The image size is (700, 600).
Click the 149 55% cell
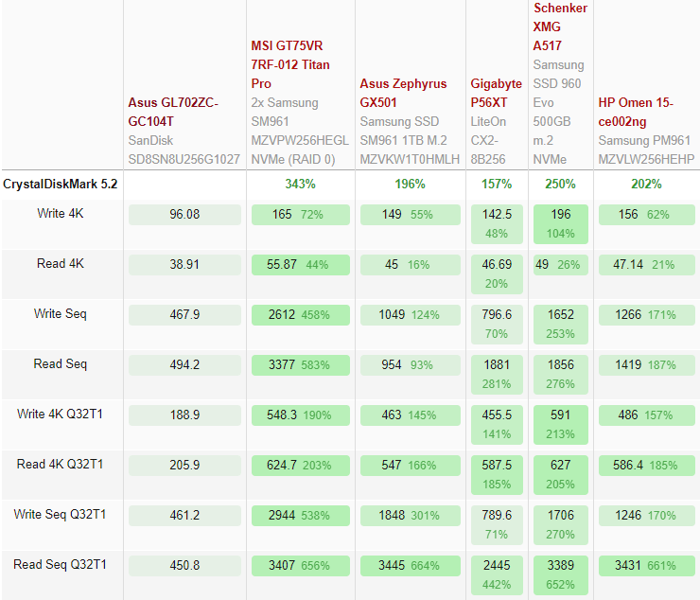411,215
